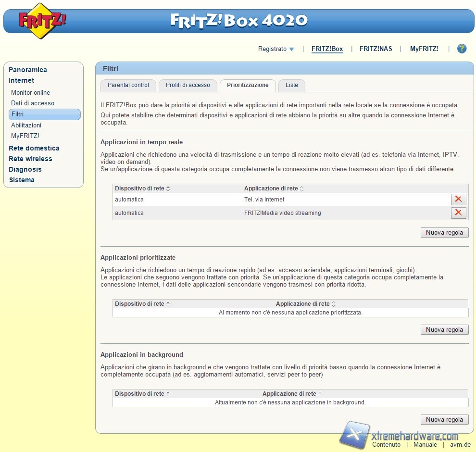
Task: Open the Manuale footer link
Action: point(425,445)
